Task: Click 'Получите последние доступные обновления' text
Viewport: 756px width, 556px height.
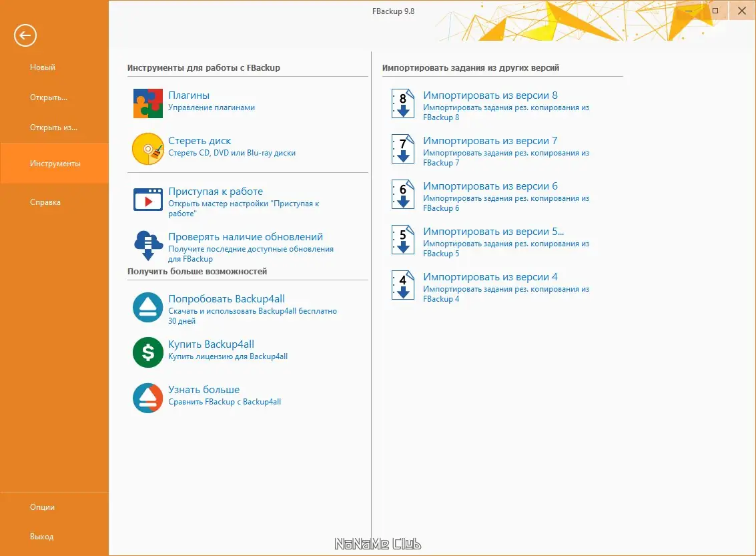Action: [x=251, y=249]
